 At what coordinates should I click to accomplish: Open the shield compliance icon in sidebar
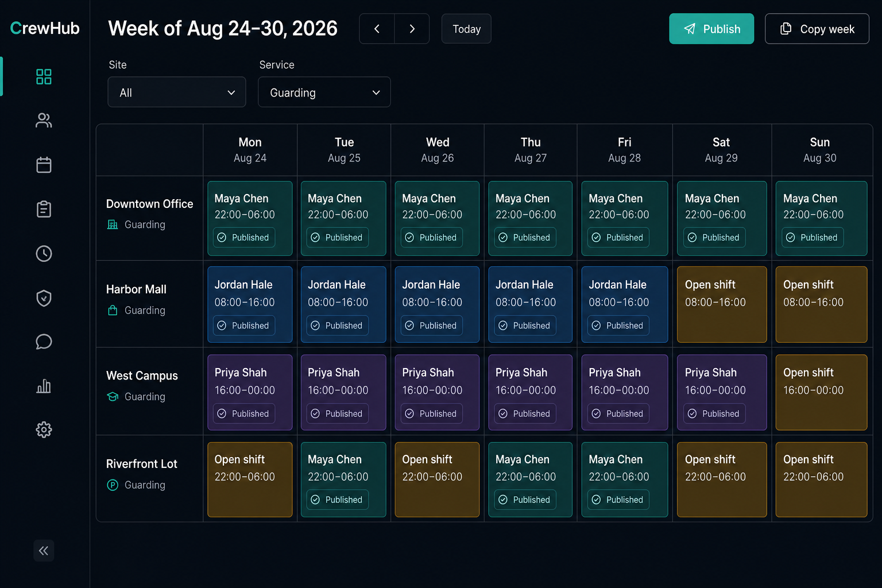(44, 297)
